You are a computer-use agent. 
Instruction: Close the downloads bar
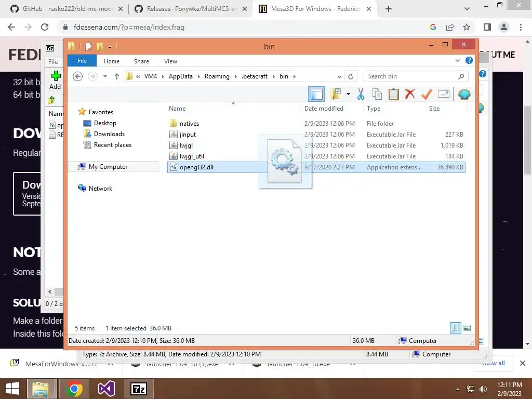(x=523, y=363)
